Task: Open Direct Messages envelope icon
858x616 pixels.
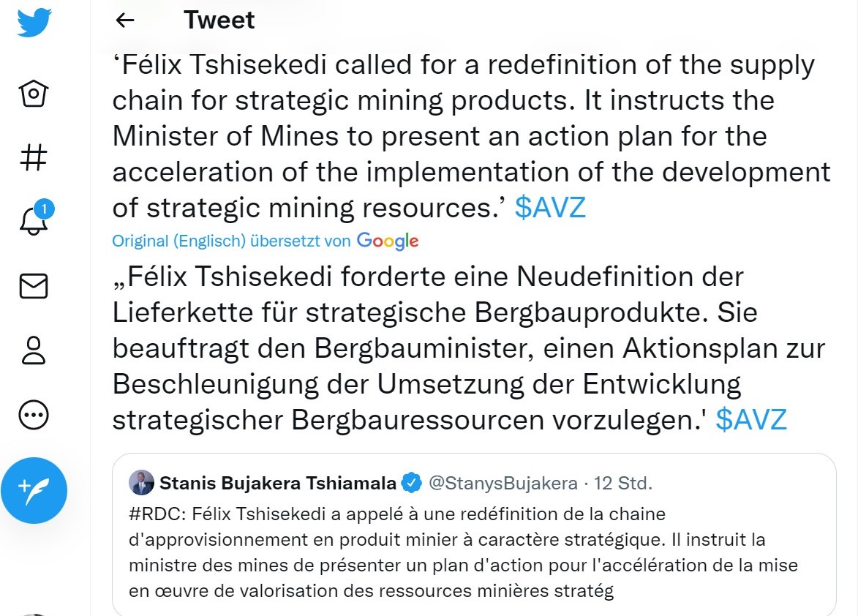Action: coord(32,285)
